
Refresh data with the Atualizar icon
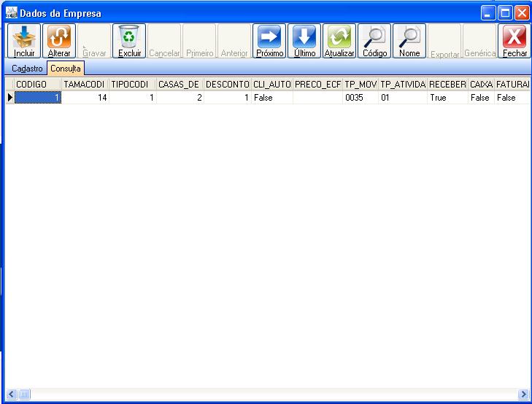(x=340, y=41)
